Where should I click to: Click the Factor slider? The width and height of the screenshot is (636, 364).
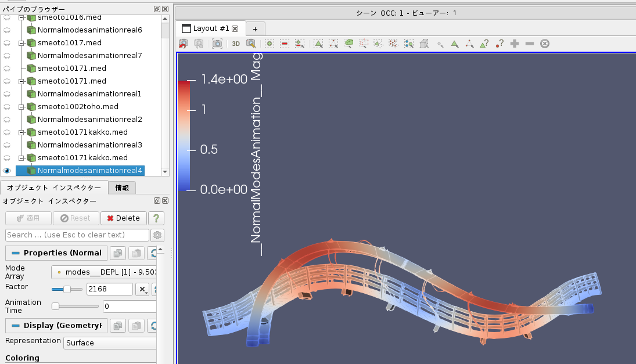point(67,289)
